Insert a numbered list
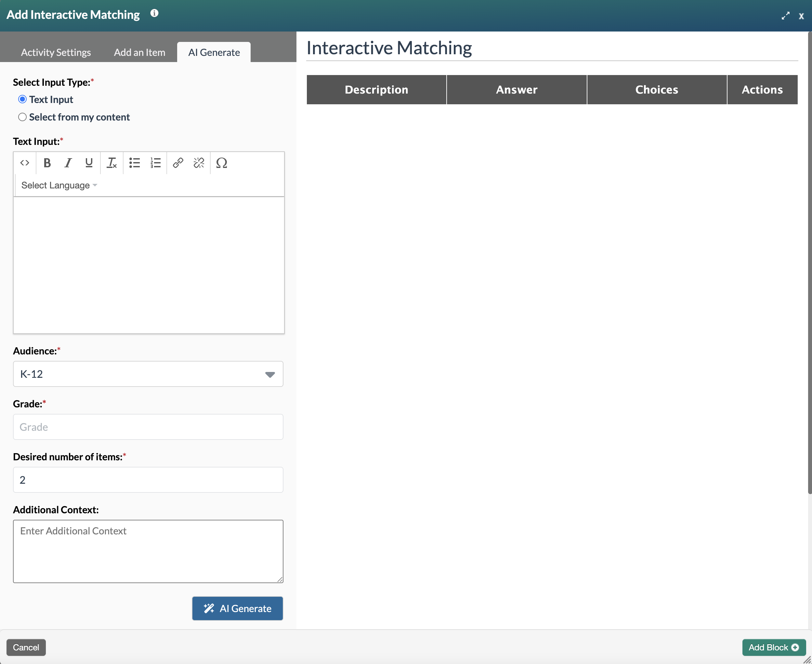 155,163
